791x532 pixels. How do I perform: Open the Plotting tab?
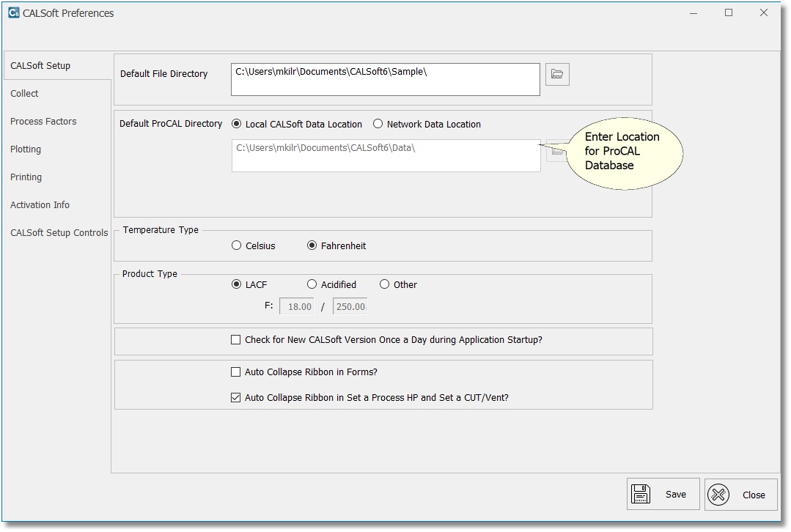[x=57, y=149]
